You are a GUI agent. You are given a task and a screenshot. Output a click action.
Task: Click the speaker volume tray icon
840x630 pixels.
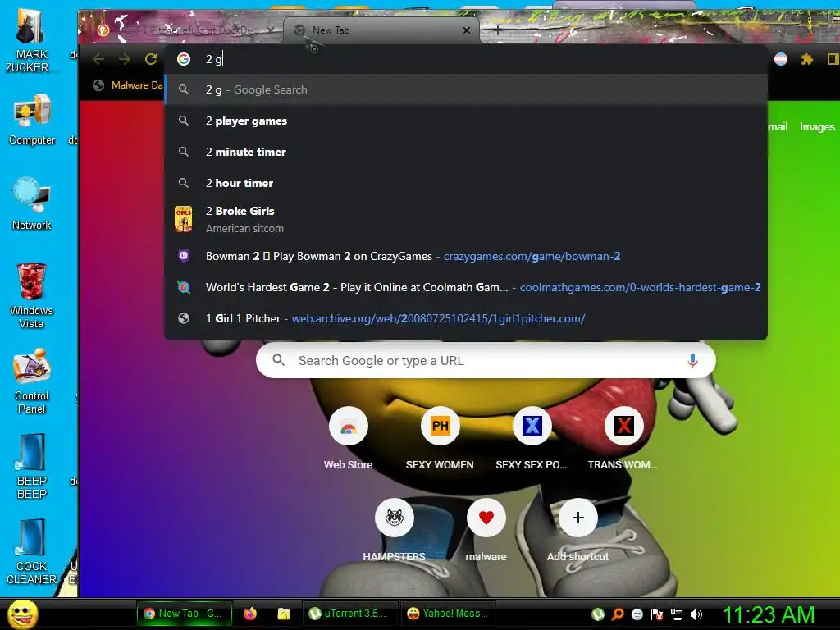click(x=696, y=614)
